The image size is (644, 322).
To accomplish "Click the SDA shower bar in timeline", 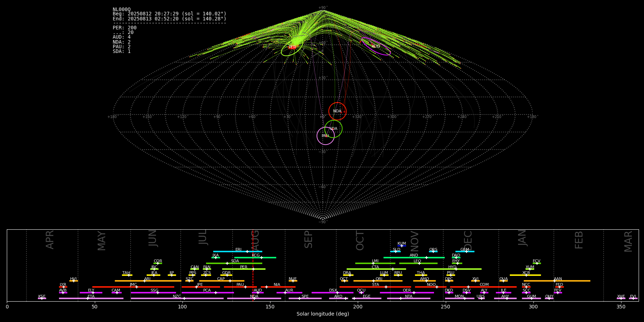I will 234,263.
